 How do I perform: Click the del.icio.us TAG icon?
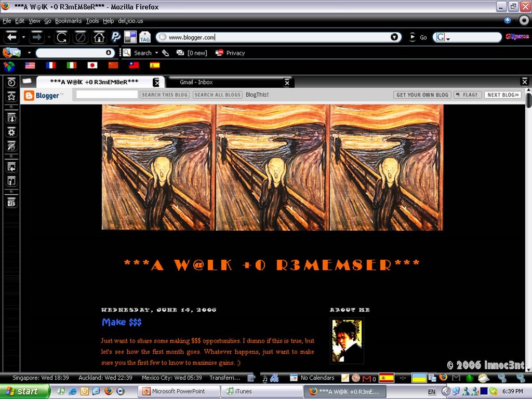tap(145, 37)
